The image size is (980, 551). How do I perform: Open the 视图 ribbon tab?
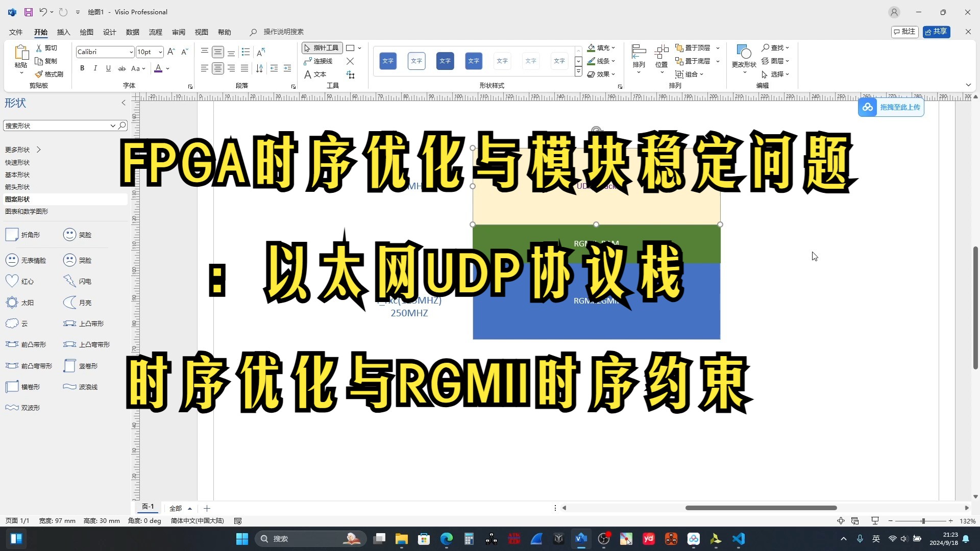(x=201, y=32)
